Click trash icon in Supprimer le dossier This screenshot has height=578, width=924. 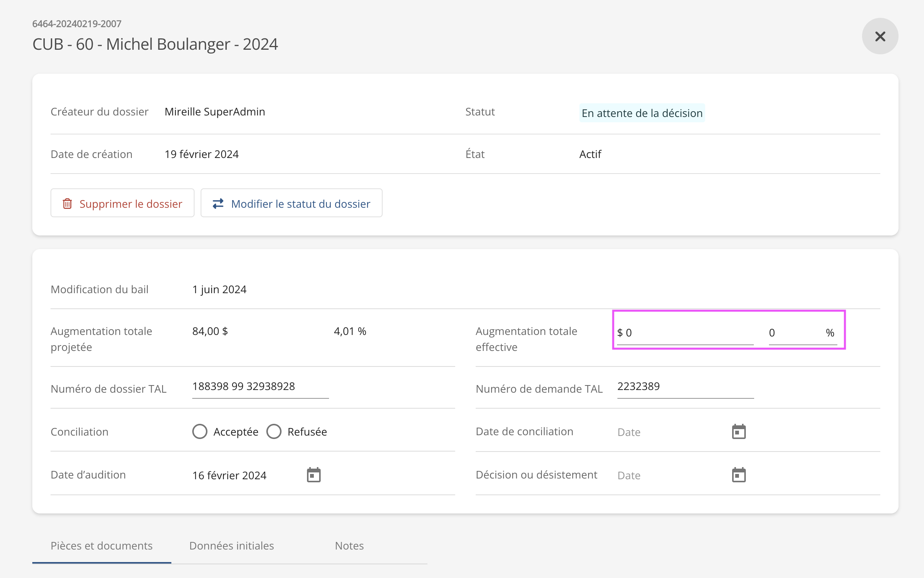pyautogui.click(x=67, y=204)
